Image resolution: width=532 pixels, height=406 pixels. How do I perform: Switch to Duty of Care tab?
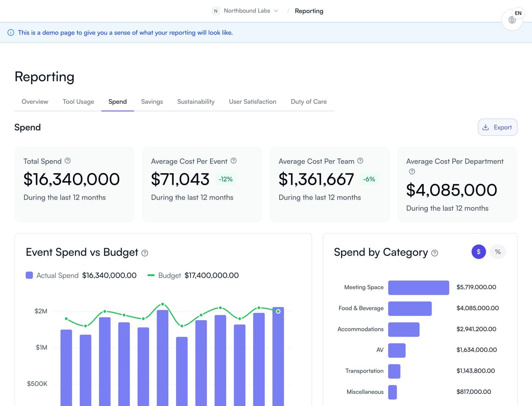309,102
